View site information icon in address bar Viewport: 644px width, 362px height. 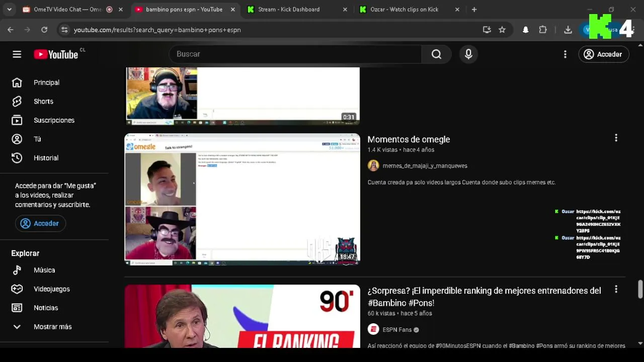point(64,30)
